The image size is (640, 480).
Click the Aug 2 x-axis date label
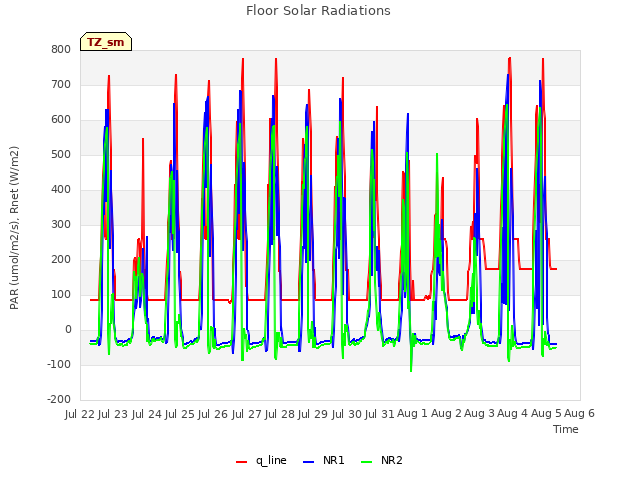tap(446, 414)
